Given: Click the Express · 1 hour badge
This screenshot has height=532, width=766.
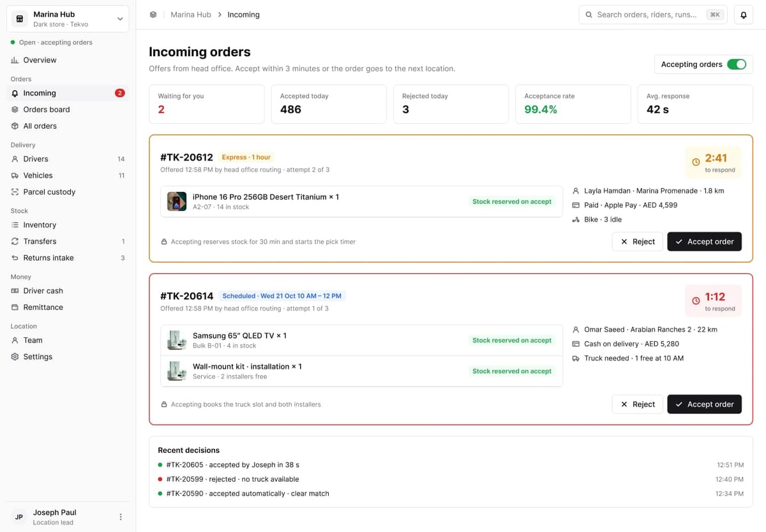Looking at the screenshot, I should pos(246,158).
